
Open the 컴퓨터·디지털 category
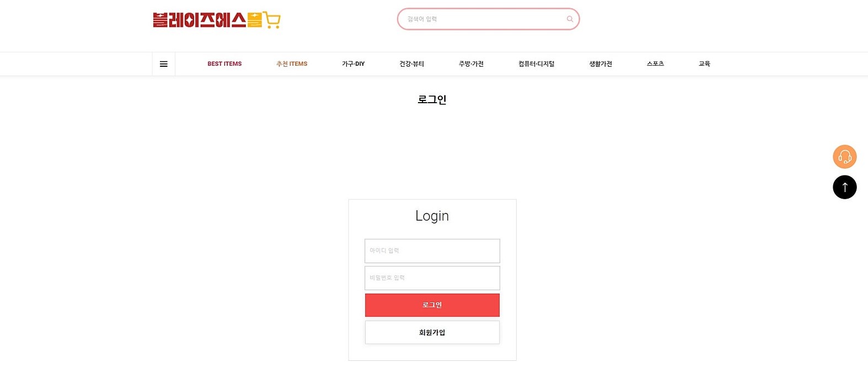(x=536, y=64)
